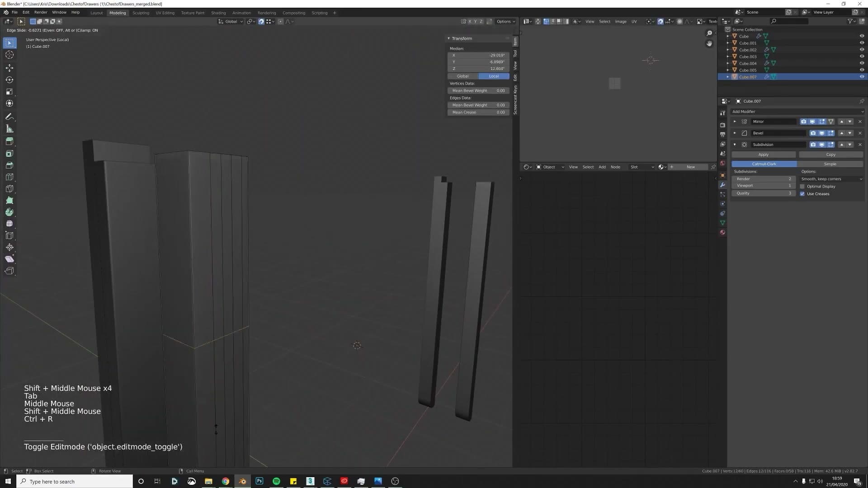
Task: Activate the Transform tool
Action: tap(9, 103)
